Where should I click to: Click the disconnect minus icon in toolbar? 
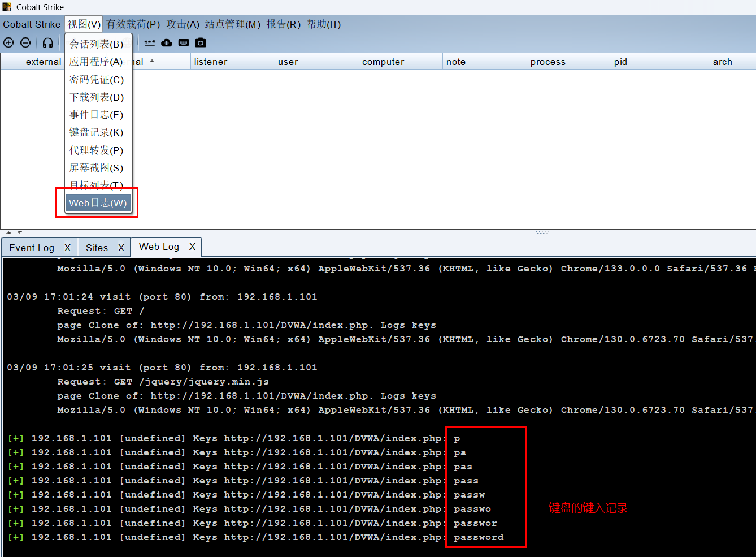click(x=25, y=43)
